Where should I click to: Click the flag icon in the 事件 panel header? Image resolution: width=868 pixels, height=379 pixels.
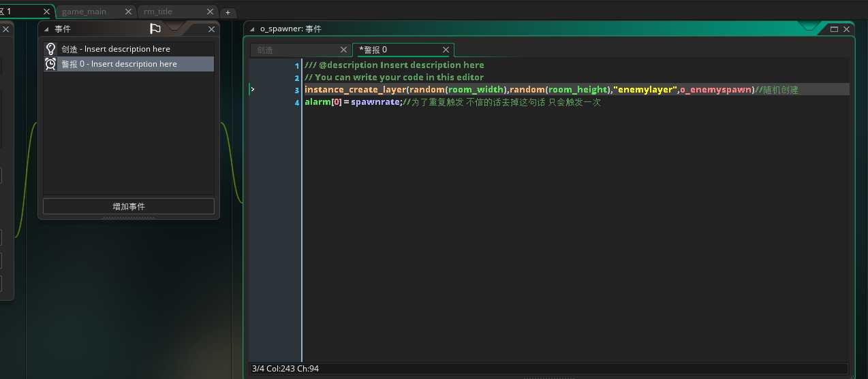155,29
